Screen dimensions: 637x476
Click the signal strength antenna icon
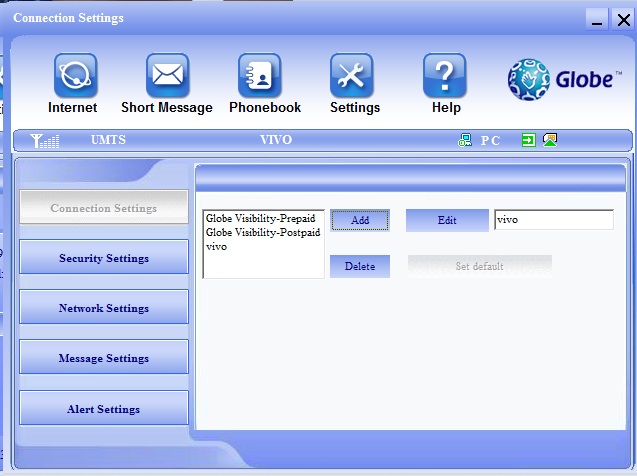click(45, 141)
